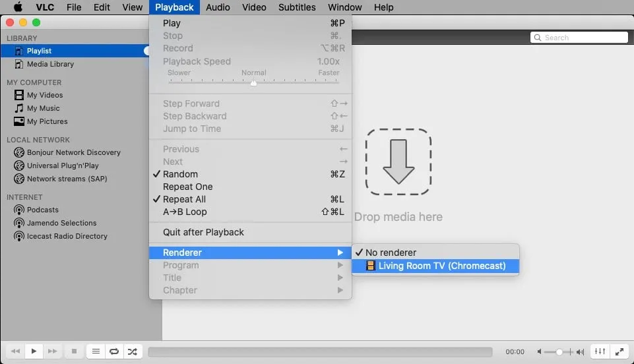This screenshot has width=634, height=364.
Task: Toggle the playlist view button
Action: tap(96, 351)
